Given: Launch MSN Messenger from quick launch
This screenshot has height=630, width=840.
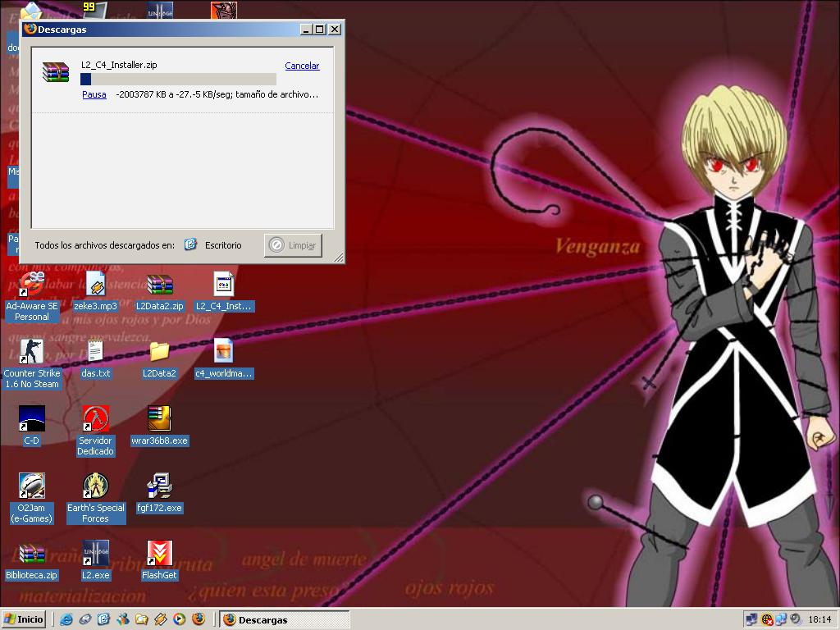Looking at the screenshot, I should 123,619.
